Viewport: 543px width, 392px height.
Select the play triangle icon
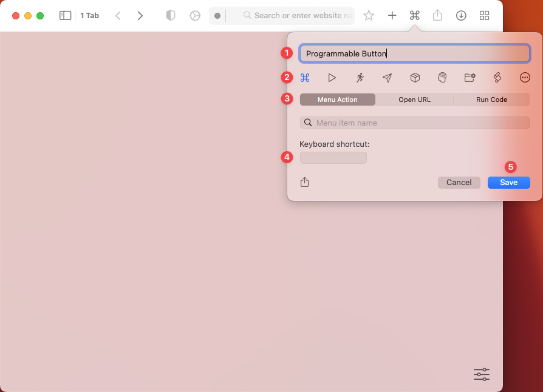click(332, 78)
